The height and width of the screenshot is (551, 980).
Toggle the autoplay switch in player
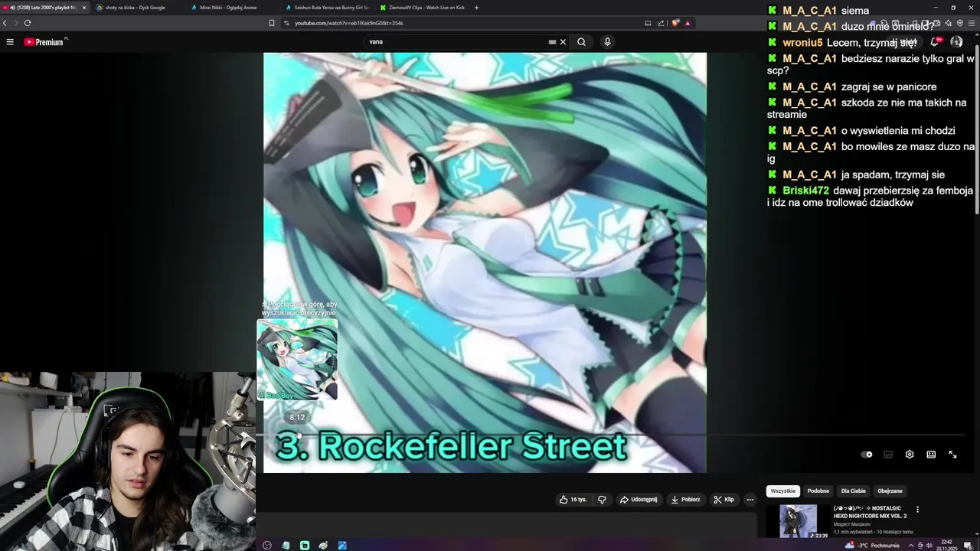coord(867,455)
